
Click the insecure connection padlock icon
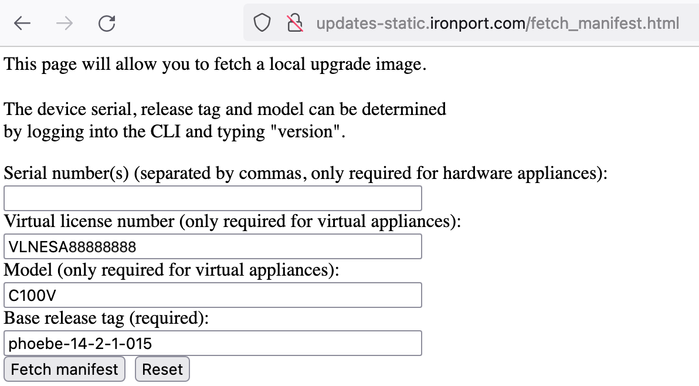(295, 23)
